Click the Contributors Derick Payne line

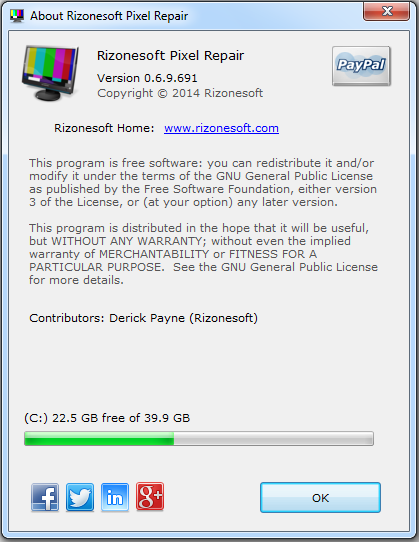pyautogui.click(x=143, y=318)
